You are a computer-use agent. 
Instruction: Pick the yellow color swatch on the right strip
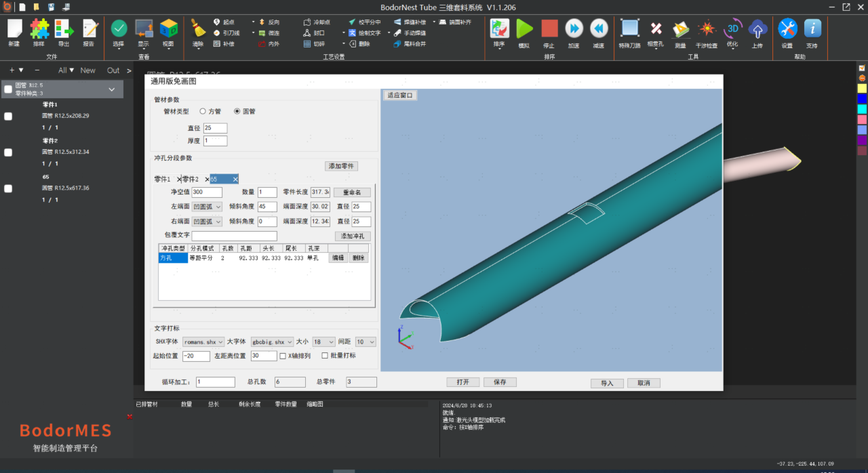coord(862,88)
